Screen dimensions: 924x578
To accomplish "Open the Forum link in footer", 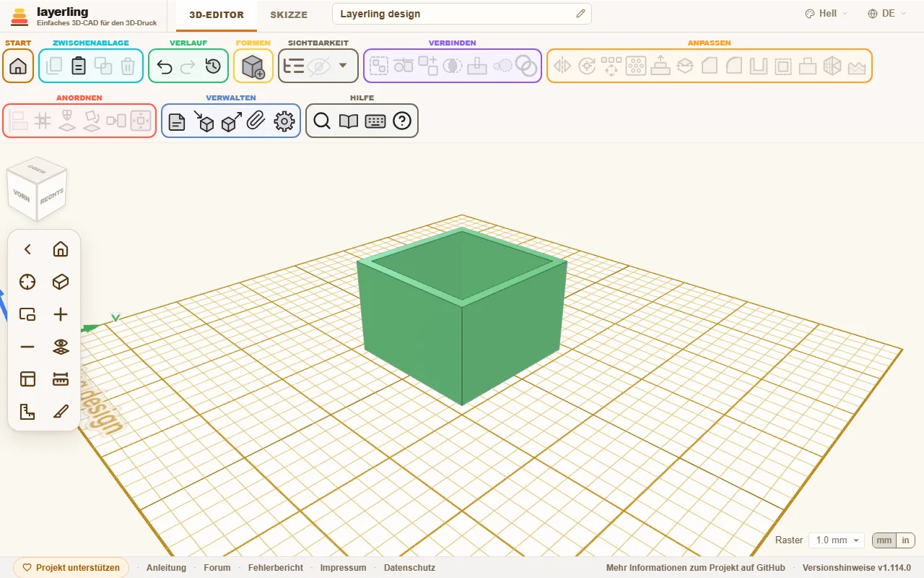I will pyautogui.click(x=217, y=568).
